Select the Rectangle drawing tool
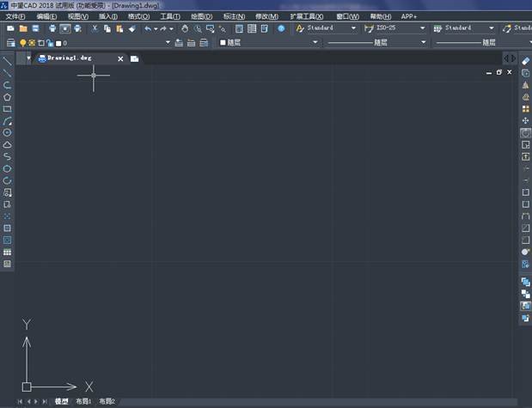Image resolution: width=532 pixels, height=408 pixels. click(7, 109)
